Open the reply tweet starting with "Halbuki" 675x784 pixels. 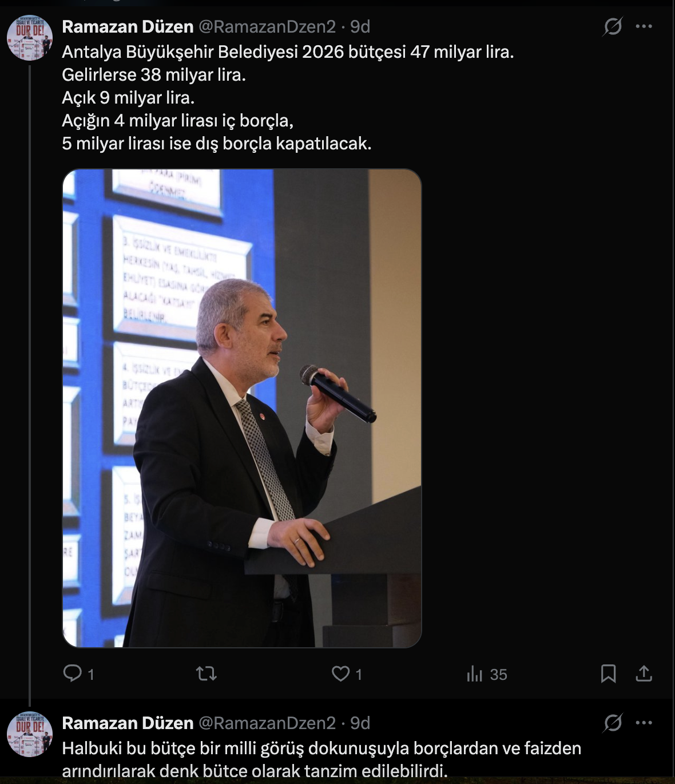point(321,759)
